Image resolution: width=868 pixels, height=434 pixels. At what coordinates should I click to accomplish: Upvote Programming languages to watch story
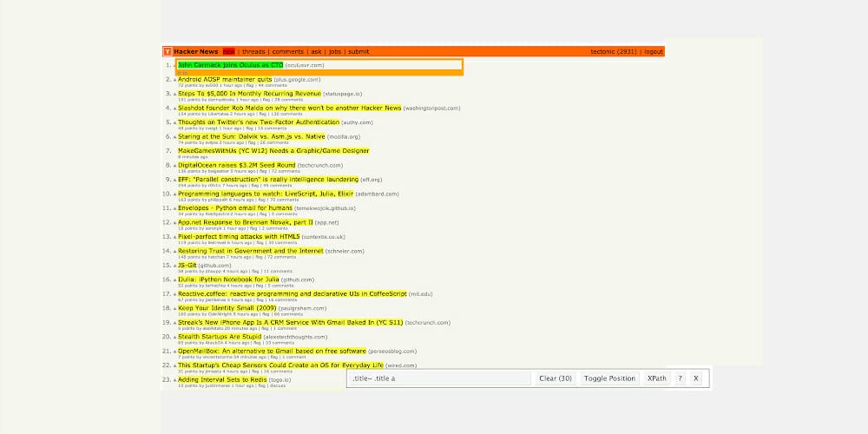(175, 194)
